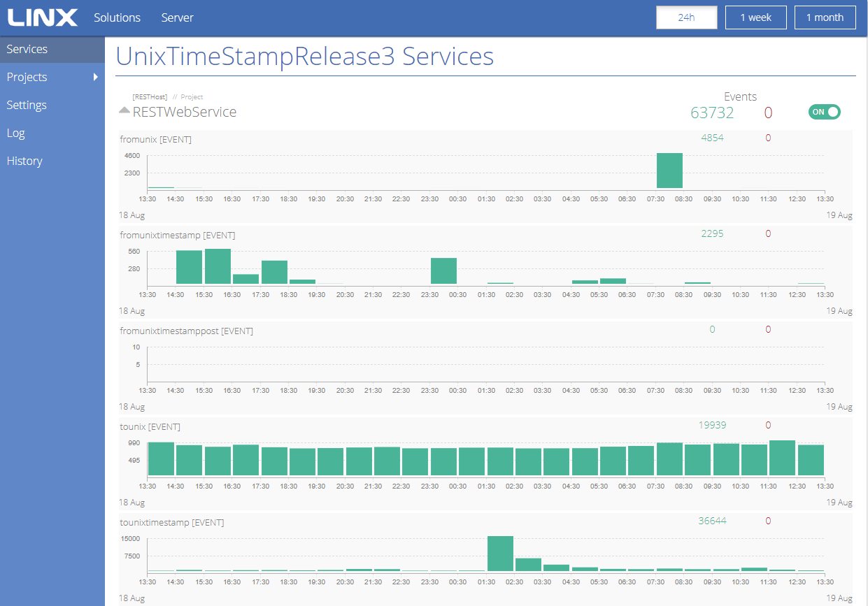
Task: Open the Server menu
Action: tap(177, 17)
